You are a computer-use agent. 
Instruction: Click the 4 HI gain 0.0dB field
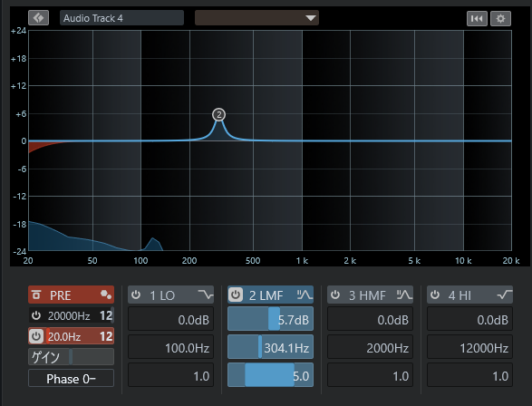pos(469,319)
